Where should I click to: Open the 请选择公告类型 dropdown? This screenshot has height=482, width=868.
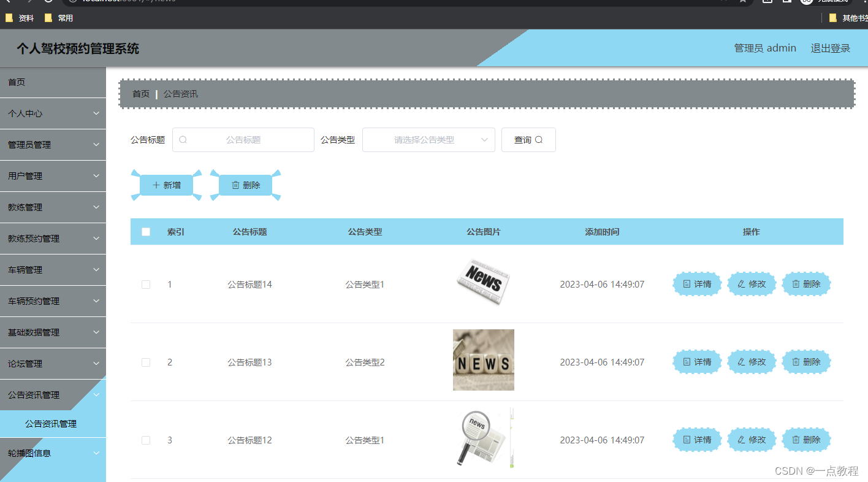tap(428, 140)
